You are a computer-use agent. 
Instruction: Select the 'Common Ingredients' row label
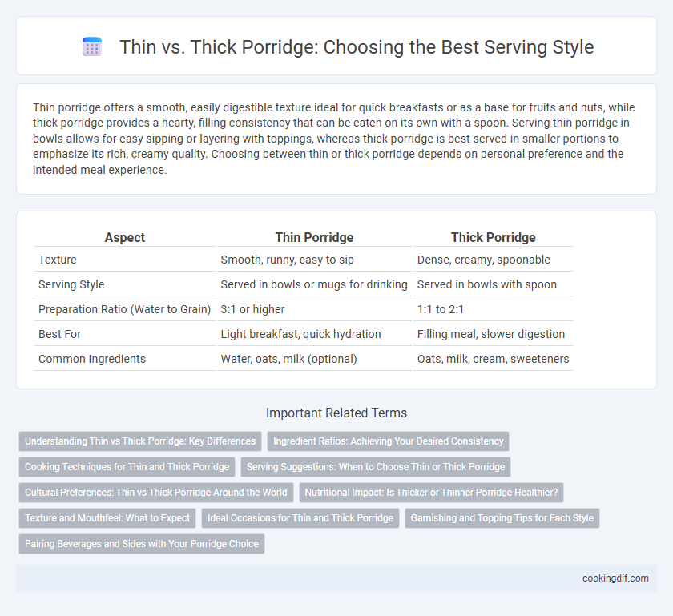92,359
